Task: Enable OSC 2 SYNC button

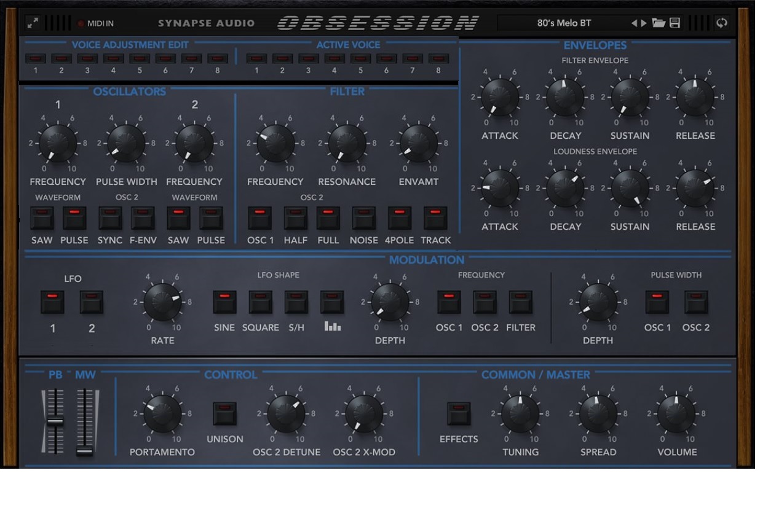Action: 110,218
